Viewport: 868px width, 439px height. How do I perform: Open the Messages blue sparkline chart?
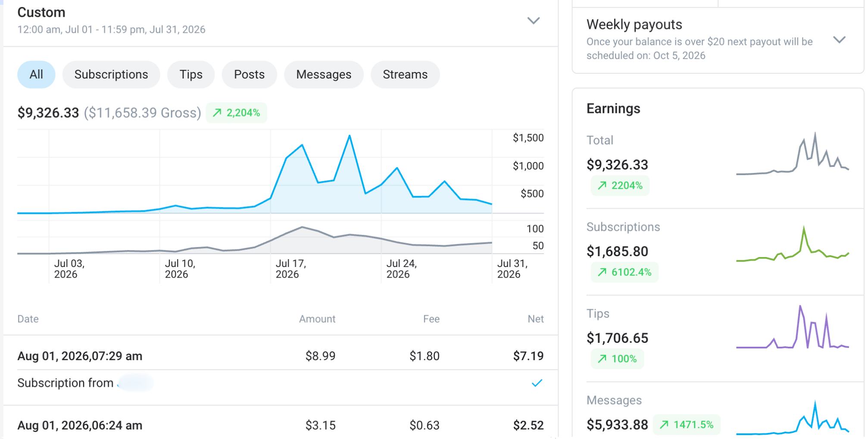click(793, 417)
